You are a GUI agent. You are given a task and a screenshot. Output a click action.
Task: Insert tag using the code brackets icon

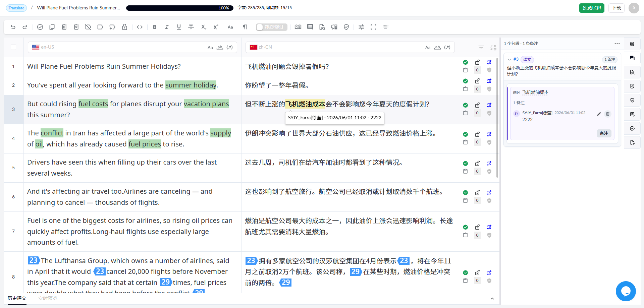pos(140,27)
